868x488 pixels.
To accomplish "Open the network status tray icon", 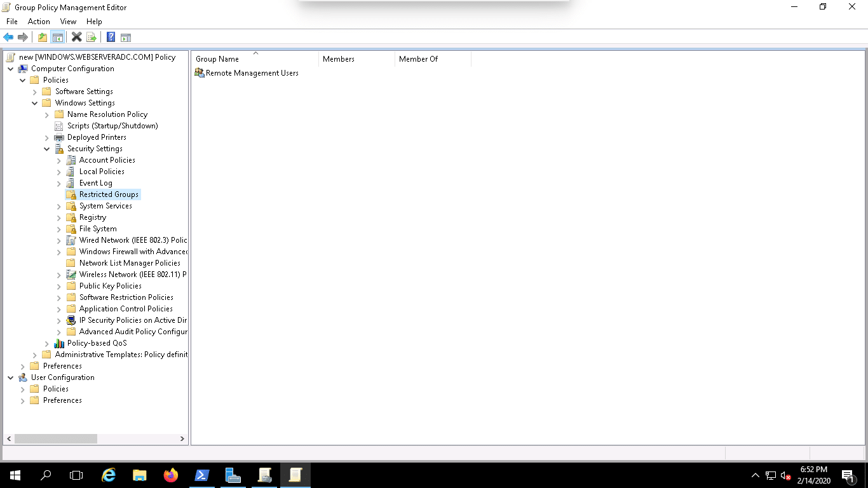I will 771,475.
